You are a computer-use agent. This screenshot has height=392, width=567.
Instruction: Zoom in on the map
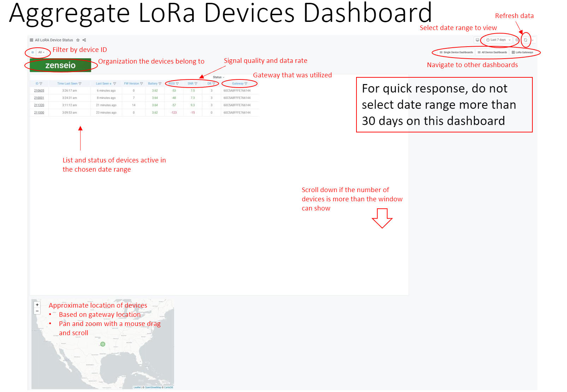37,305
